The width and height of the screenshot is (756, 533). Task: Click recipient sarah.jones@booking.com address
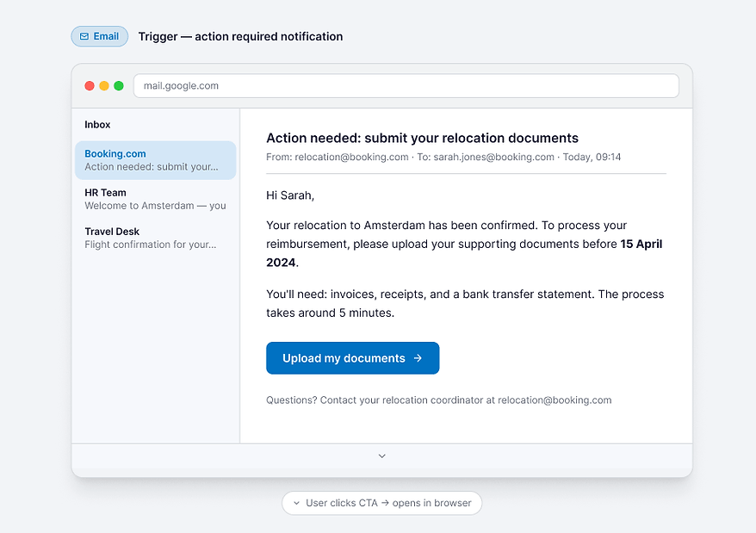(x=493, y=157)
